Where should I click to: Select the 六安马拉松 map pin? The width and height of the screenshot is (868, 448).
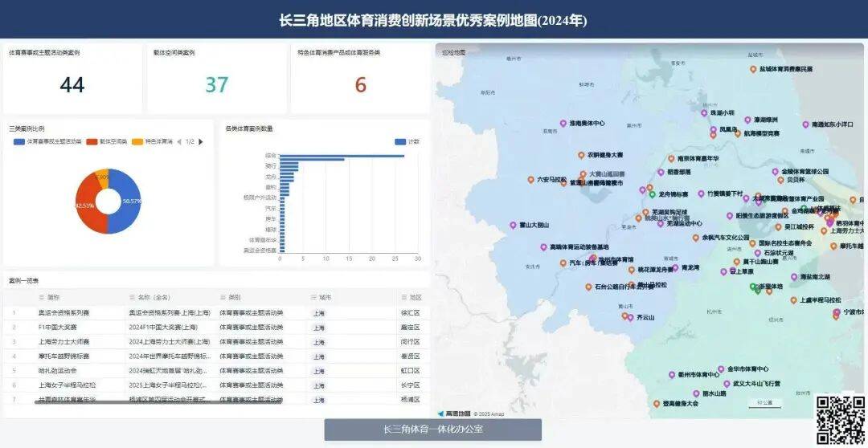click(x=530, y=180)
